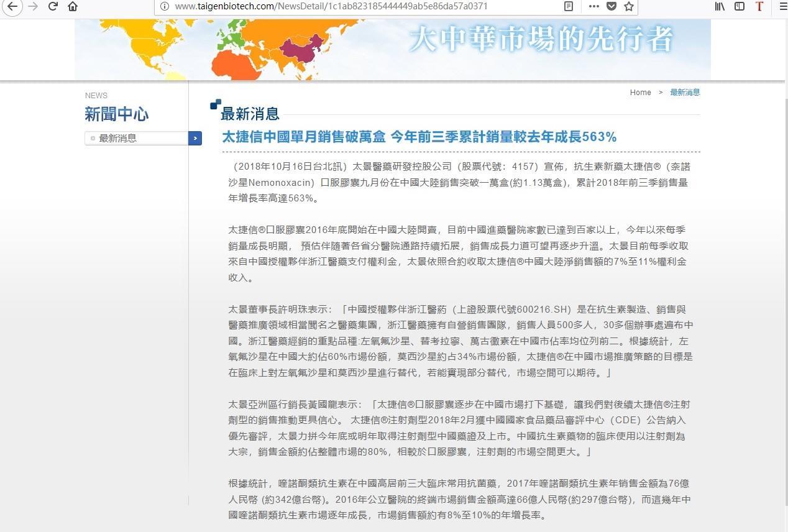Toggle reader view icon in address bar

pos(568,6)
